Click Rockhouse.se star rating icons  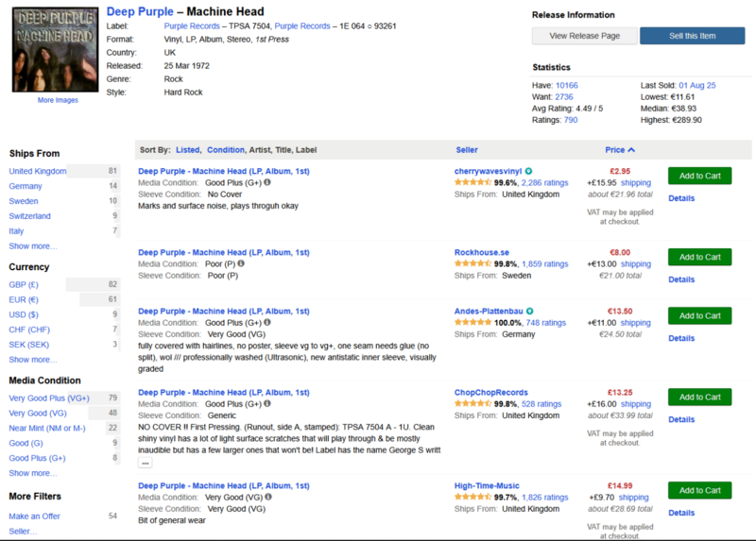(472, 264)
